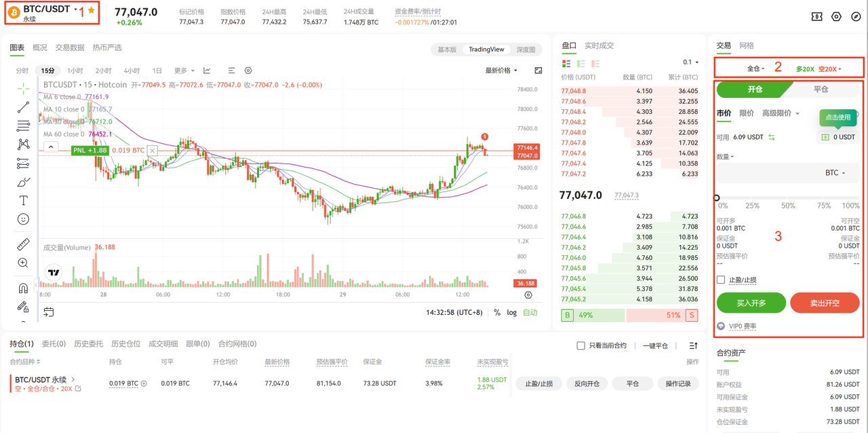Click the transfer funds arrows beside 6.09 USDT
Screen dimensions: 868x433
[771, 137]
